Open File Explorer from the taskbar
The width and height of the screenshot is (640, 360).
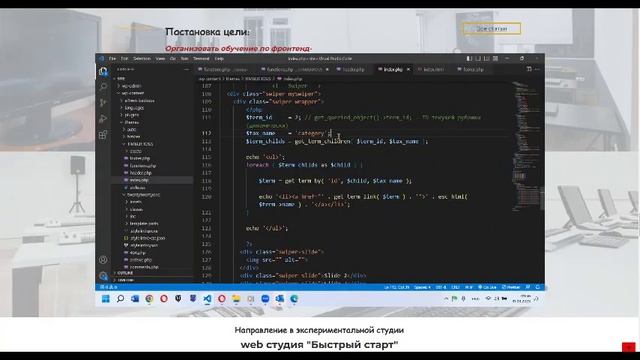click(236, 299)
